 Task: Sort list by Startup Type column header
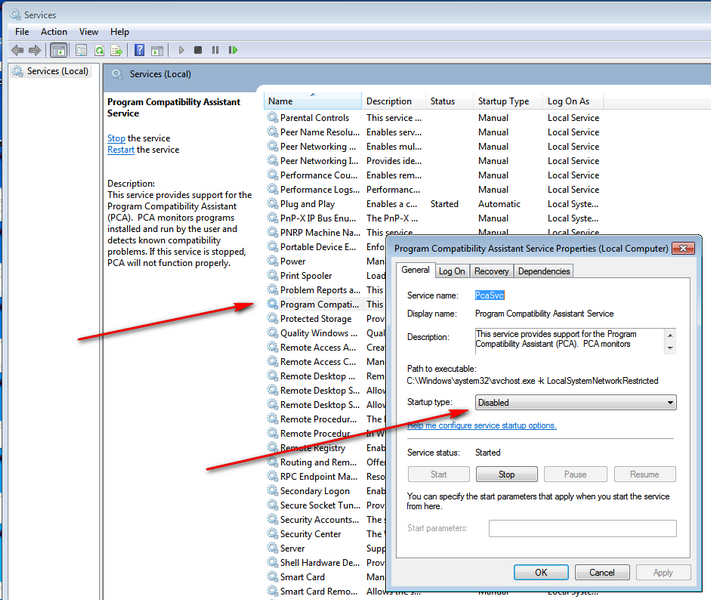(x=507, y=101)
